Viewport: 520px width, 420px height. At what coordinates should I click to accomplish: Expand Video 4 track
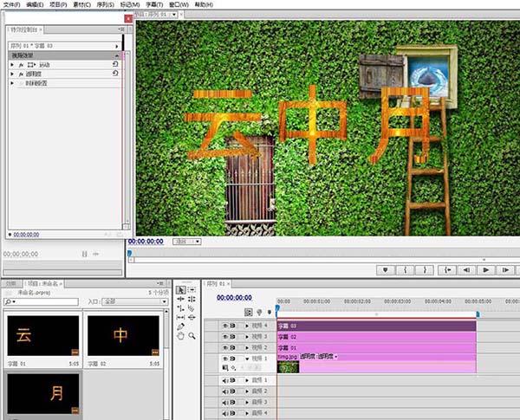(247, 326)
